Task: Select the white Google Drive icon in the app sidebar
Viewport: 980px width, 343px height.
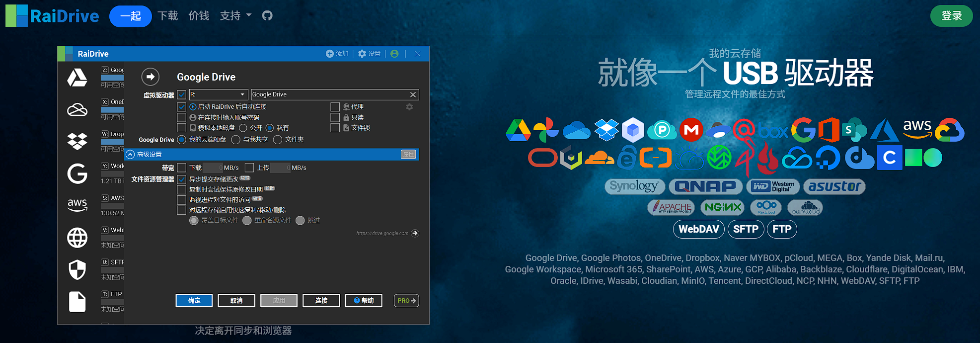Action: coord(77,78)
